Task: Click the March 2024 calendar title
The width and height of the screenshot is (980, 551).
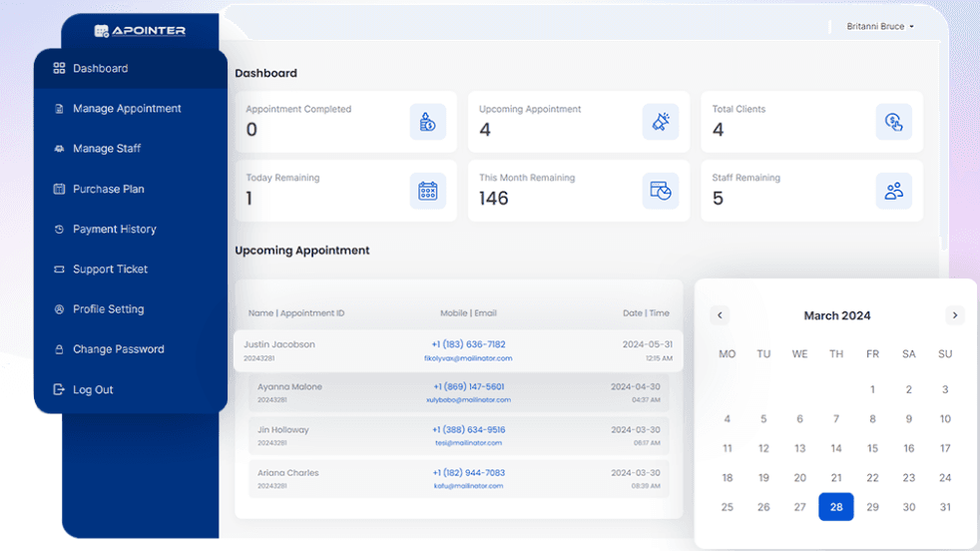Action: 837,315
